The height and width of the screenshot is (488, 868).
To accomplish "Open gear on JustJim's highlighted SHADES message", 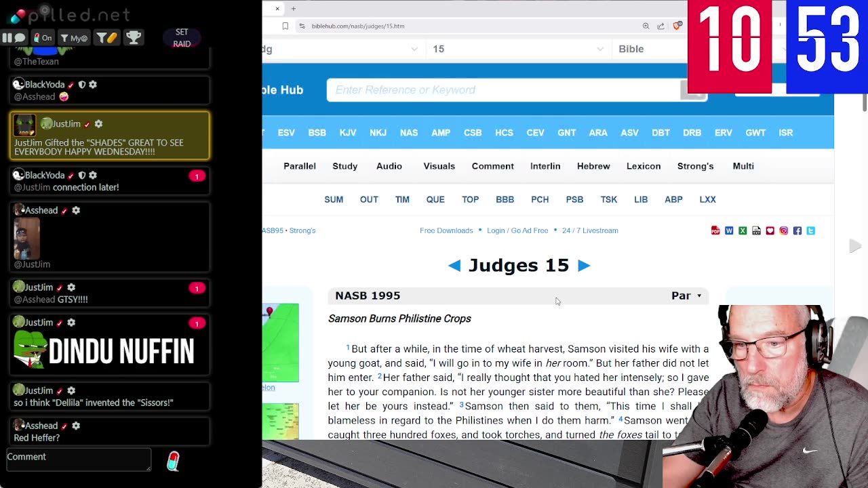I will coord(98,124).
